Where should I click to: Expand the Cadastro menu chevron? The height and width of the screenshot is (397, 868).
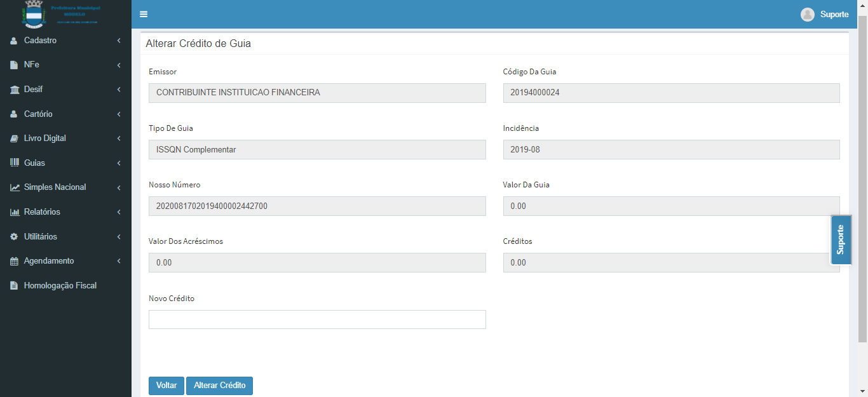(x=119, y=41)
